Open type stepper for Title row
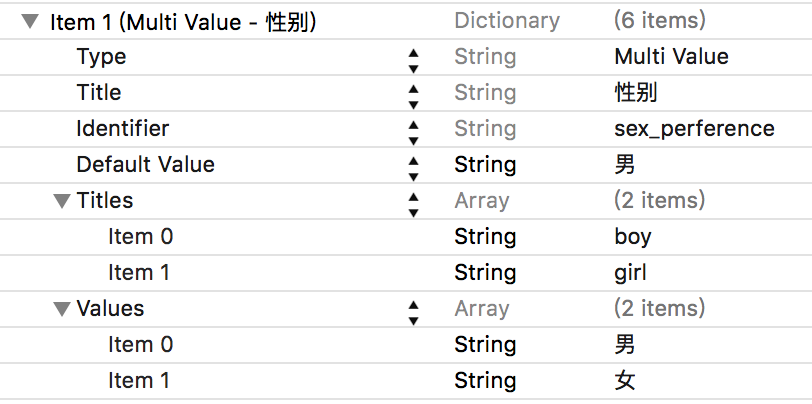812x404 pixels. pyautogui.click(x=414, y=94)
